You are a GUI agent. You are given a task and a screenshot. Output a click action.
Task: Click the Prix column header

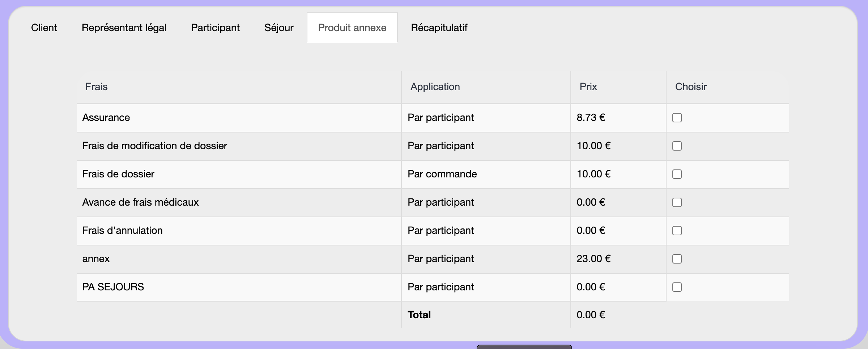588,87
